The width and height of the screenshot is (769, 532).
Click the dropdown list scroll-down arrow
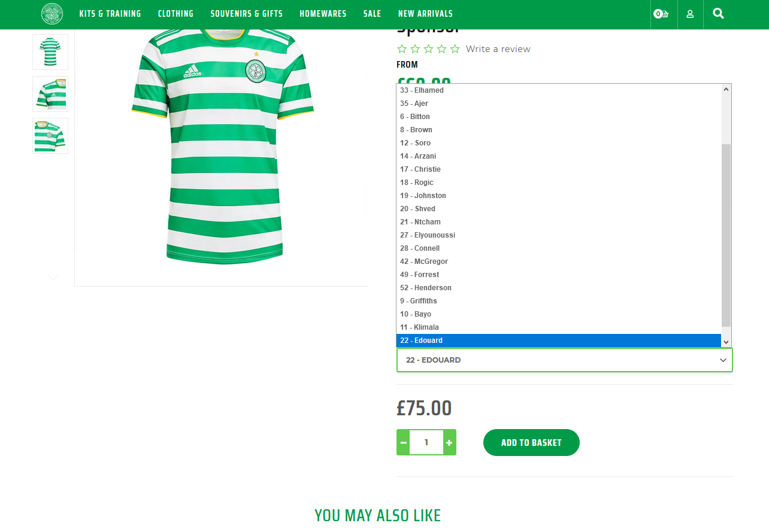(726, 342)
